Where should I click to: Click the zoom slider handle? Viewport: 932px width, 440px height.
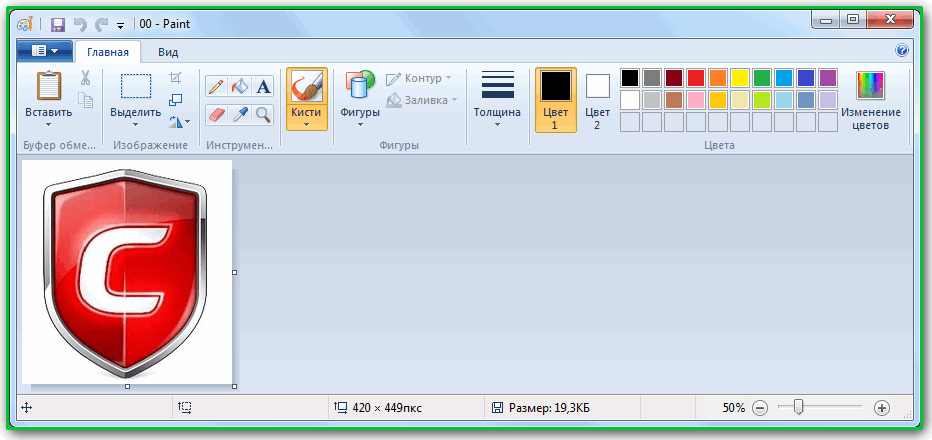pyautogui.click(x=799, y=407)
